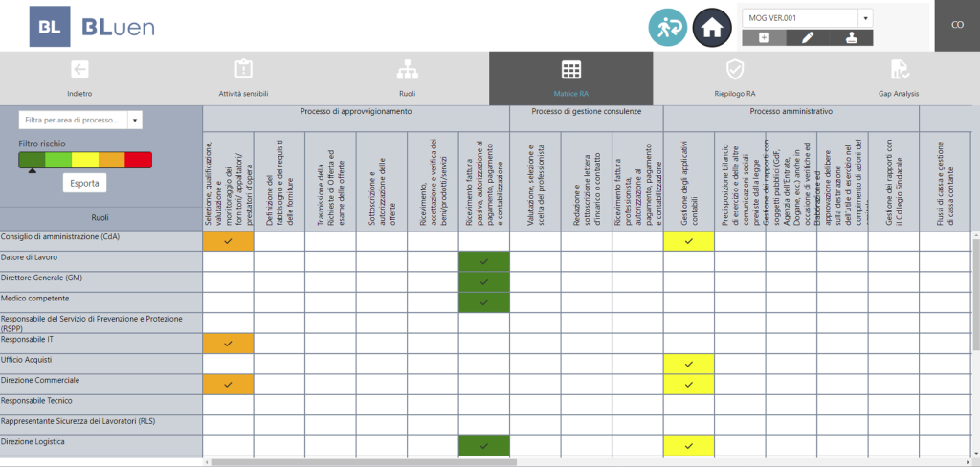Screen dimensions: 980x467
Task: Click the Filtro rischio label
Action: [42, 144]
